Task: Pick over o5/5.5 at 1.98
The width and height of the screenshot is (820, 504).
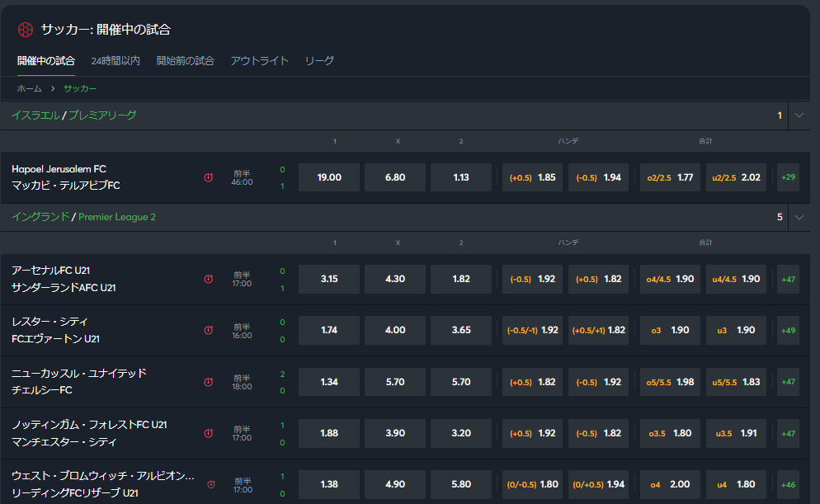Action: [670, 382]
